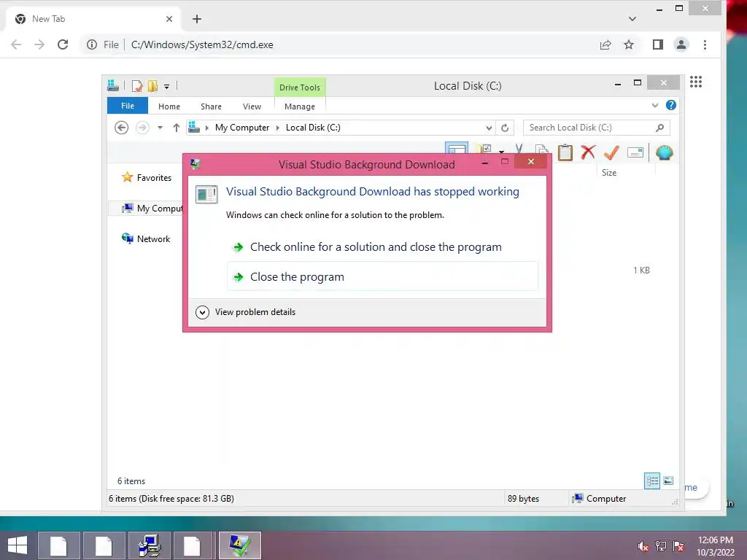The image size is (747, 560).
Task: Switch to the View ribbon tab
Action: coord(252,106)
